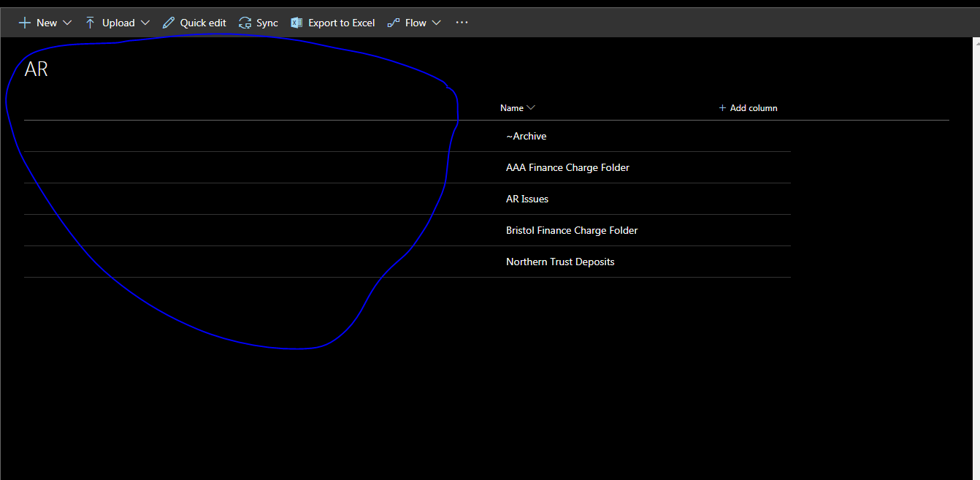This screenshot has width=980, height=480.
Task: Click the Quick edit pencil icon
Action: pos(168,23)
